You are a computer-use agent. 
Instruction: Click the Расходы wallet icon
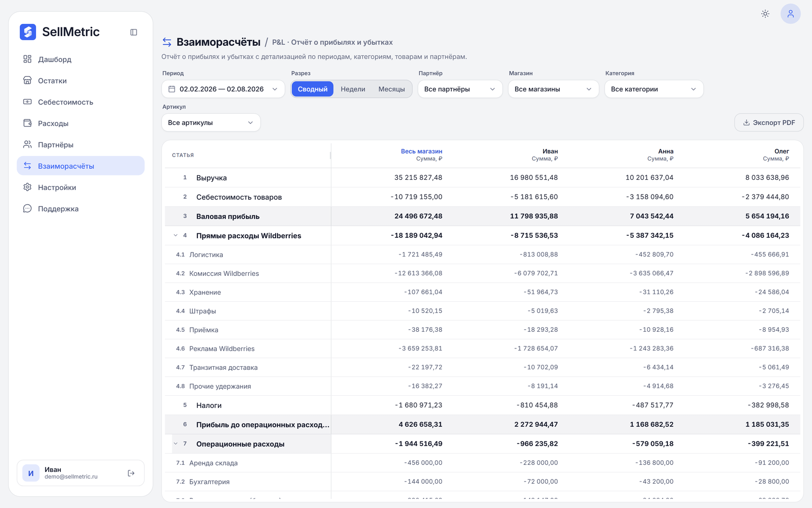pyautogui.click(x=27, y=123)
